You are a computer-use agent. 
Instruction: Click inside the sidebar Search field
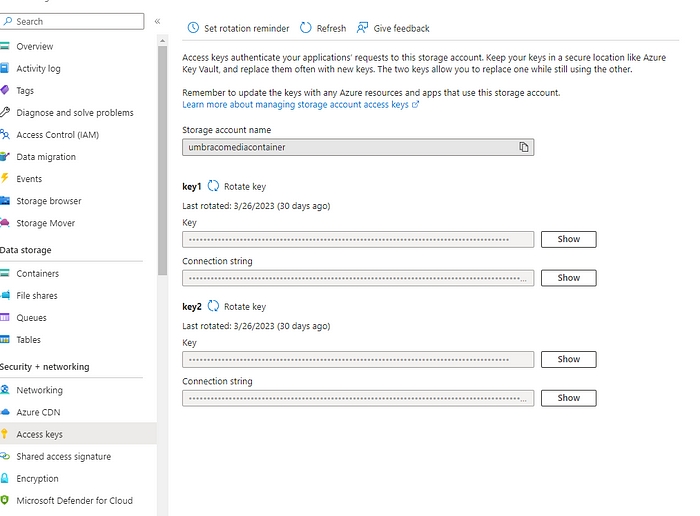72,21
